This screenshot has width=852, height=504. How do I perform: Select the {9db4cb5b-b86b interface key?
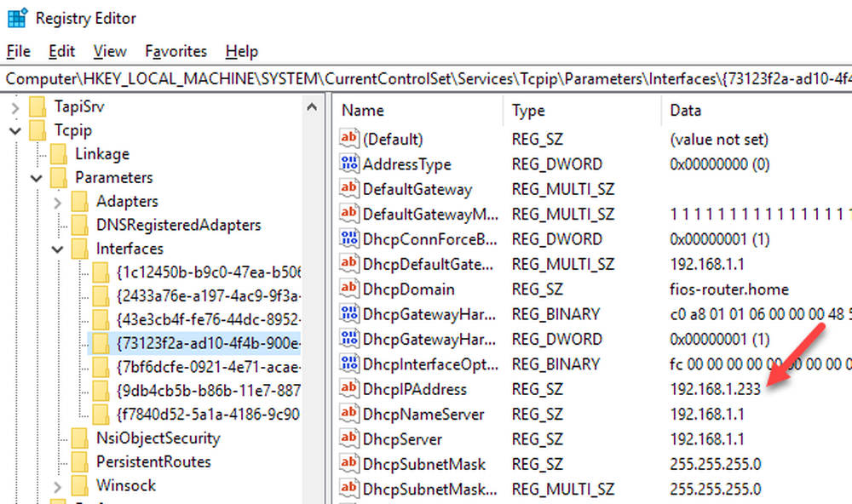[x=208, y=391]
